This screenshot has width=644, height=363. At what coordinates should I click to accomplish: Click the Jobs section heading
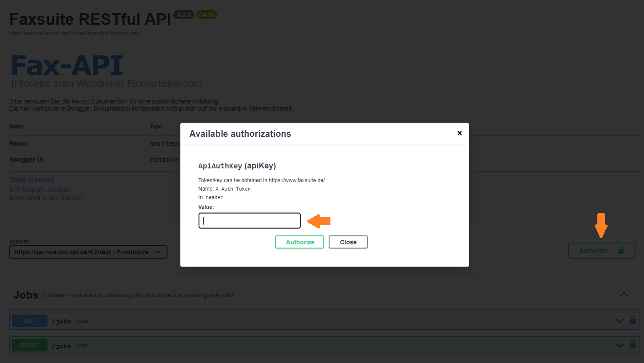tap(26, 295)
